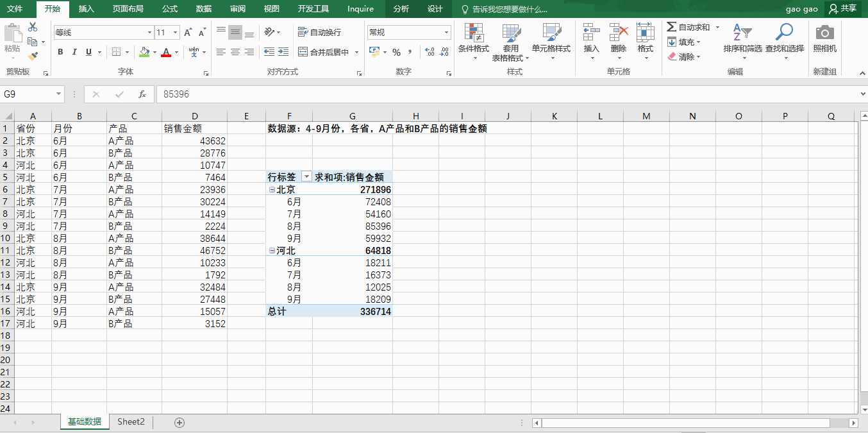Decrease decimal places
Screen dimensions: 868x433
click(x=444, y=52)
